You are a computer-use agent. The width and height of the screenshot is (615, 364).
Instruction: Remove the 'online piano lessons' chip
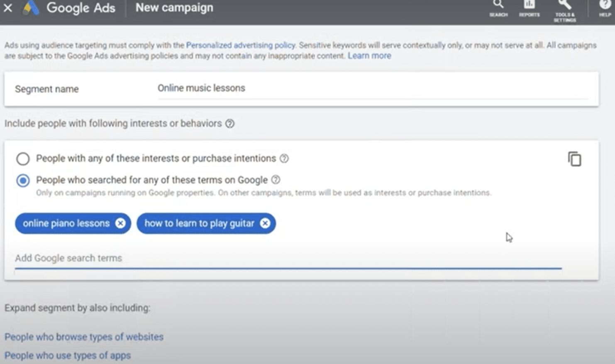tap(120, 223)
